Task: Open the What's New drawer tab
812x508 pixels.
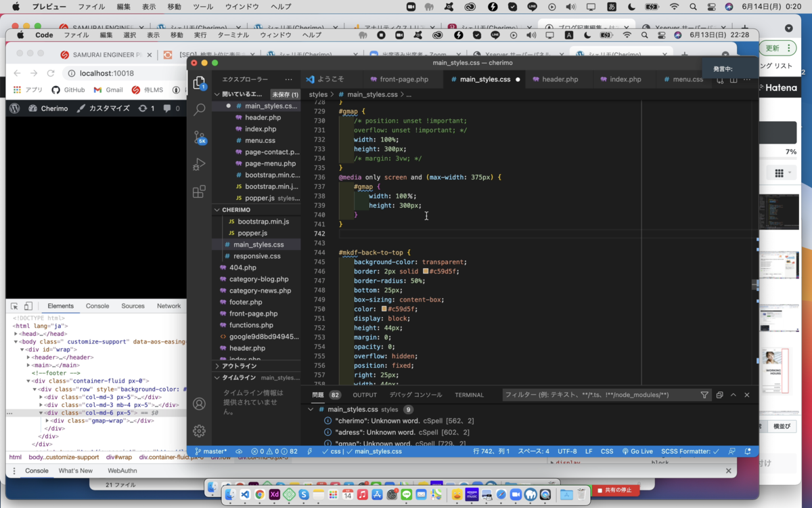Action: coord(75,471)
